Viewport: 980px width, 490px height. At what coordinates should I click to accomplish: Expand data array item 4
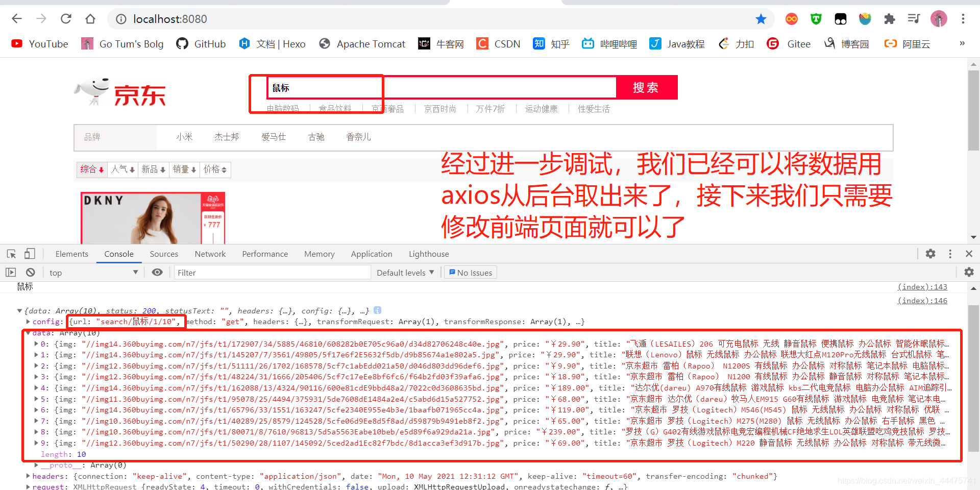point(36,388)
